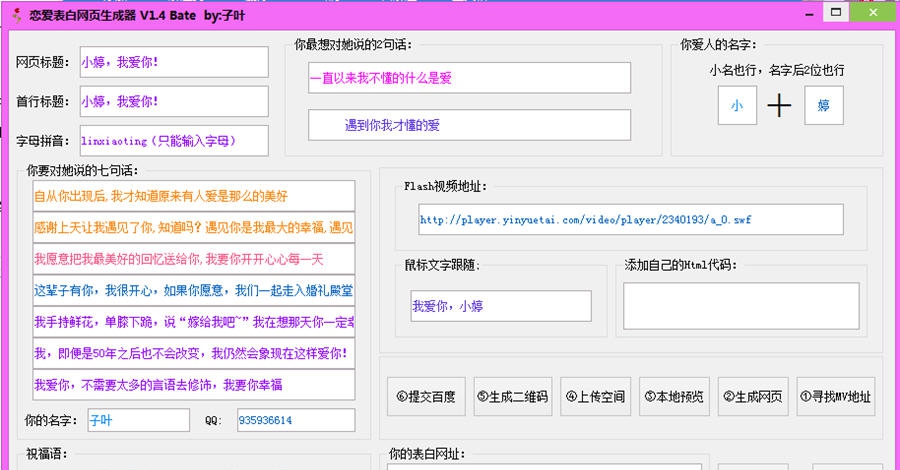Click the 你要对她说的七句话 label
The height and width of the screenshot is (470, 900).
pyautogui.click(x=82, y=170)
